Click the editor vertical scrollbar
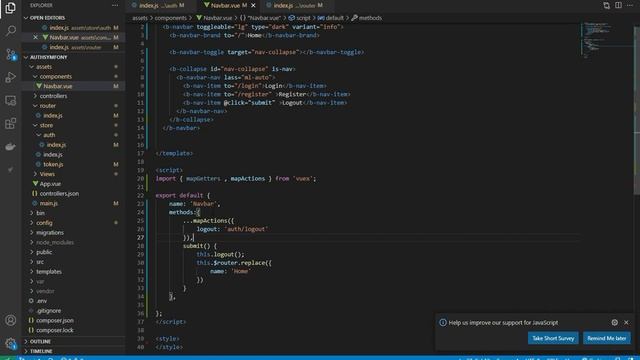The image size is (640, 360). coord(636,110)
